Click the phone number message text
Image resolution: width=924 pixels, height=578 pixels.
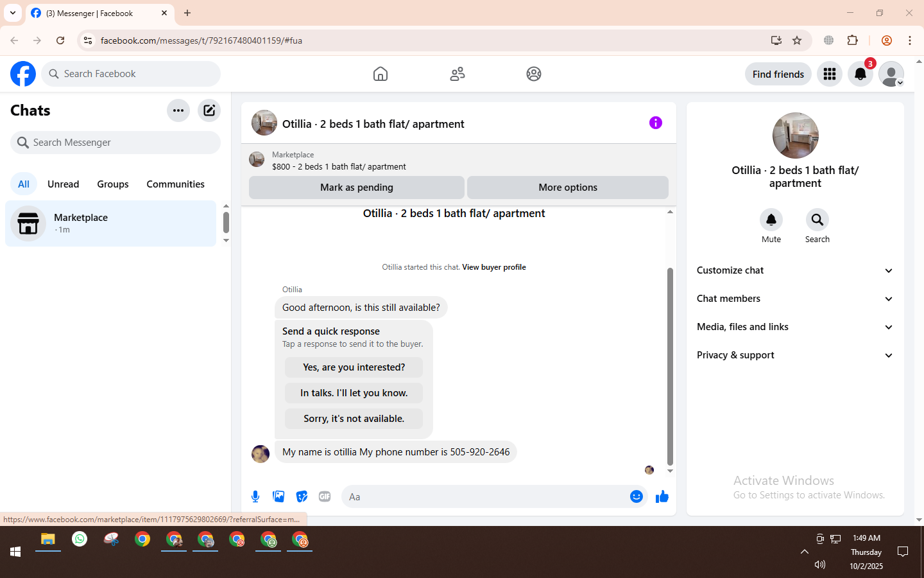pyautogui.click(x=396, y=452)
